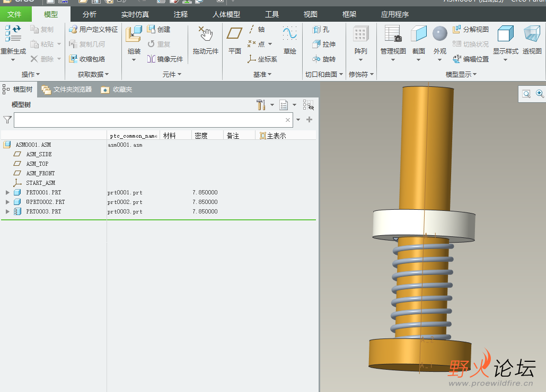This screenshot has height=392, width=546.
Task: Open the 获取数据 group dropdown
Action: coord(93,75)
